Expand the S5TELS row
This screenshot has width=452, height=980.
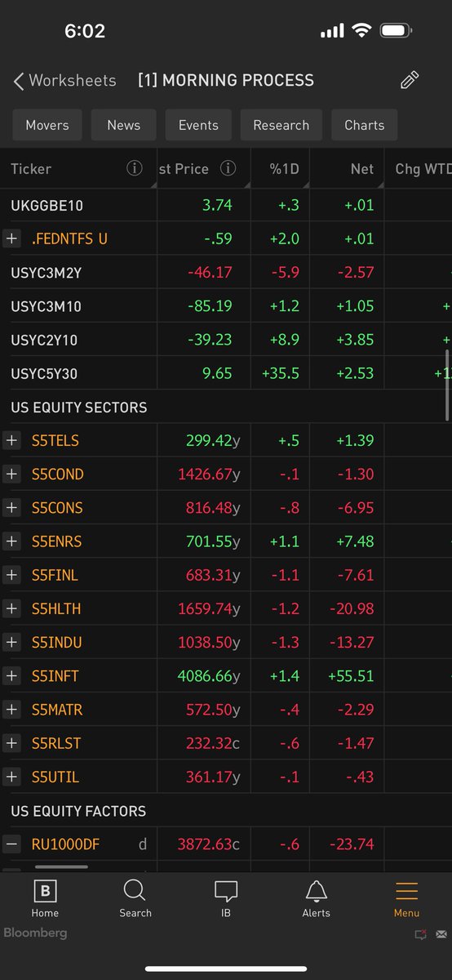pyautogui.click(x=11, y=440)
